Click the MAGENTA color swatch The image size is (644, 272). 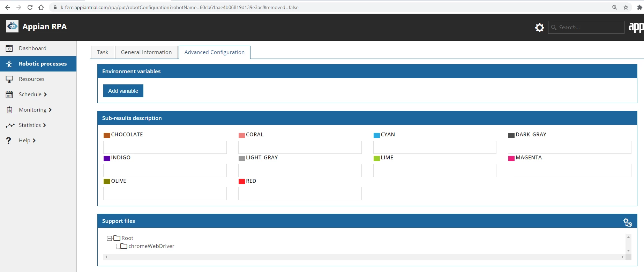click(x=511, y=158)
